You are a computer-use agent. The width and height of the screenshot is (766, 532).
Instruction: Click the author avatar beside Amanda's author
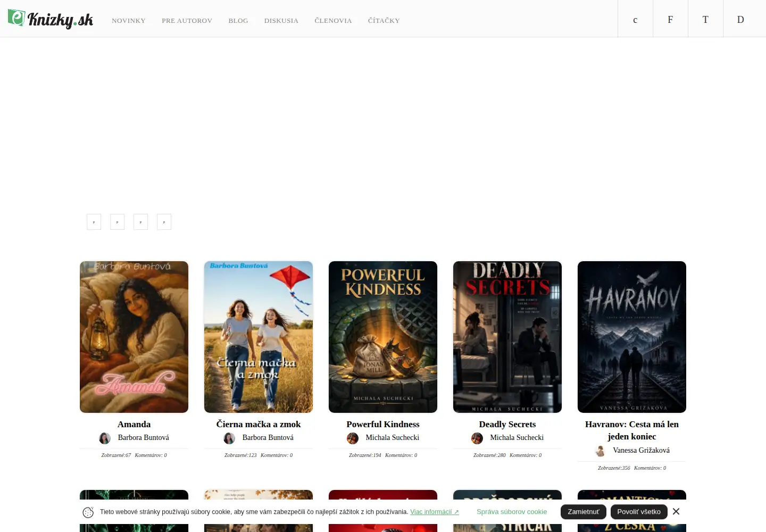click(105, 438)
